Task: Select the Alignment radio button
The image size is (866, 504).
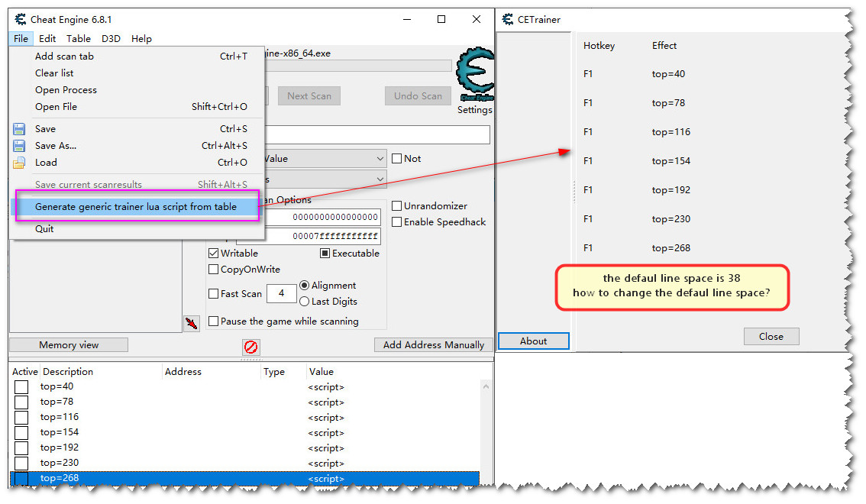Action: pyautogui.click(x=304, y=286)
